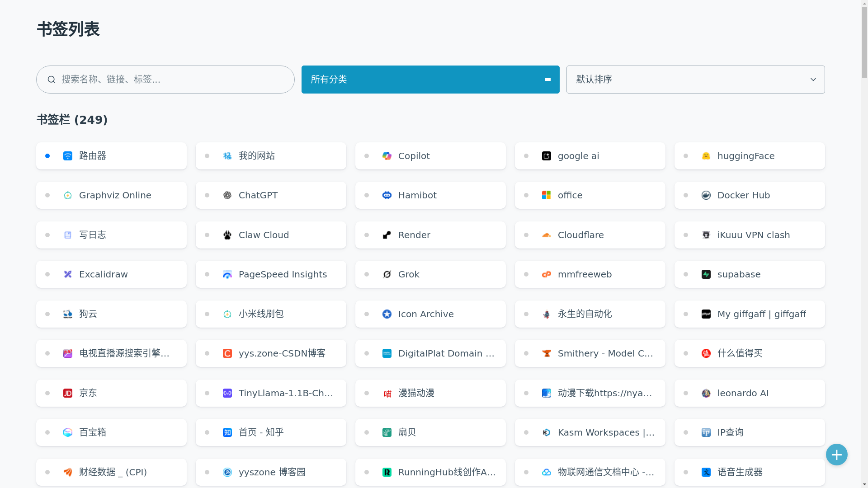Click the supabase green bolt icon
This screenshot has height=488, width=868.
[x=706, y=274]
